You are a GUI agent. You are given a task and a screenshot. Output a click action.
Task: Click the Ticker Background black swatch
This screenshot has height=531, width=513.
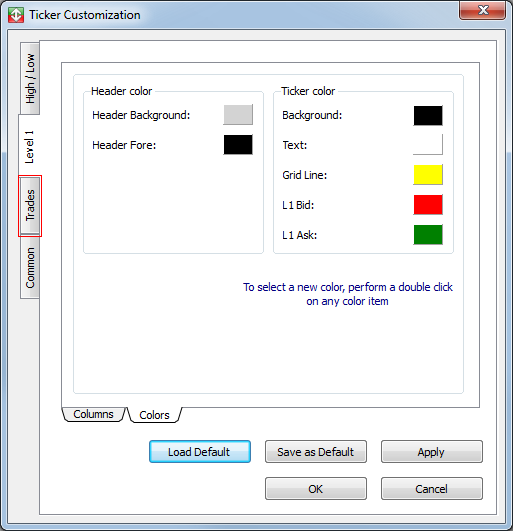point(428,115)
